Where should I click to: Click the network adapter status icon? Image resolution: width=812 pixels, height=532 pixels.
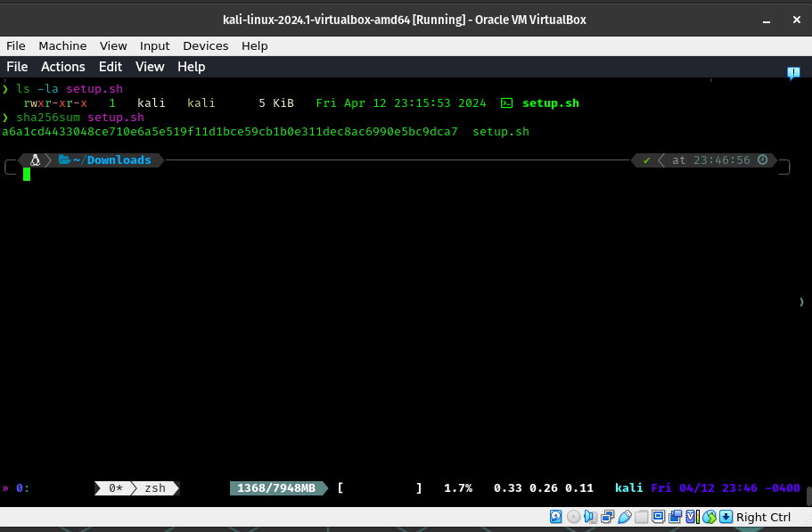(x=607, y=517)
